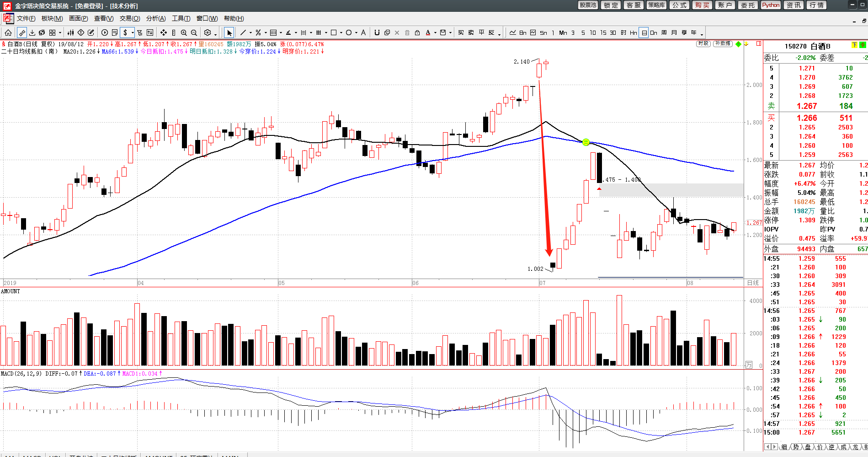Switch to quarterly 季 period
This screenshot has width=868, height=457.
(x=684, y=32)
